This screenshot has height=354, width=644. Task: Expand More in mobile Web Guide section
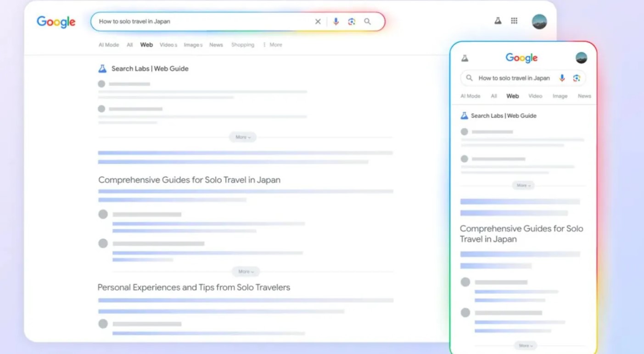click(x=523, y=185)
